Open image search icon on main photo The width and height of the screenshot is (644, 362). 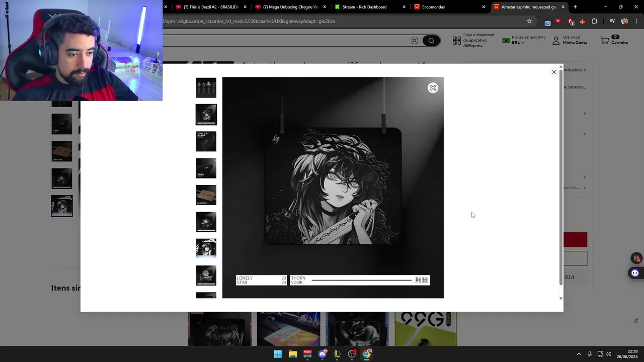coord(433,88)
